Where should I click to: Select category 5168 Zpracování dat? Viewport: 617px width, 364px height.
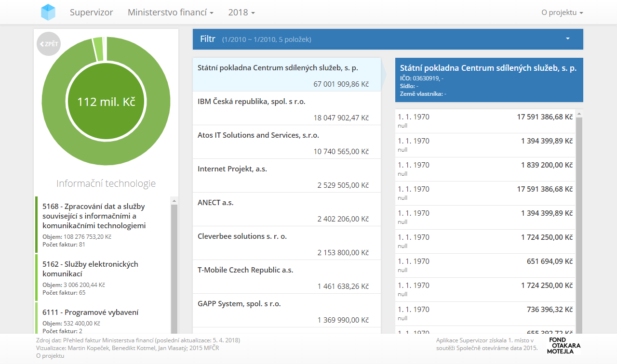click(x=102, y=224)
